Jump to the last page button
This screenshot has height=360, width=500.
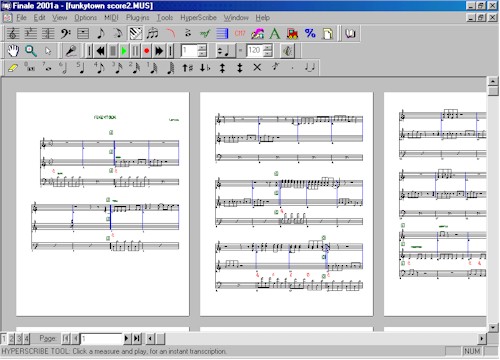136,339
